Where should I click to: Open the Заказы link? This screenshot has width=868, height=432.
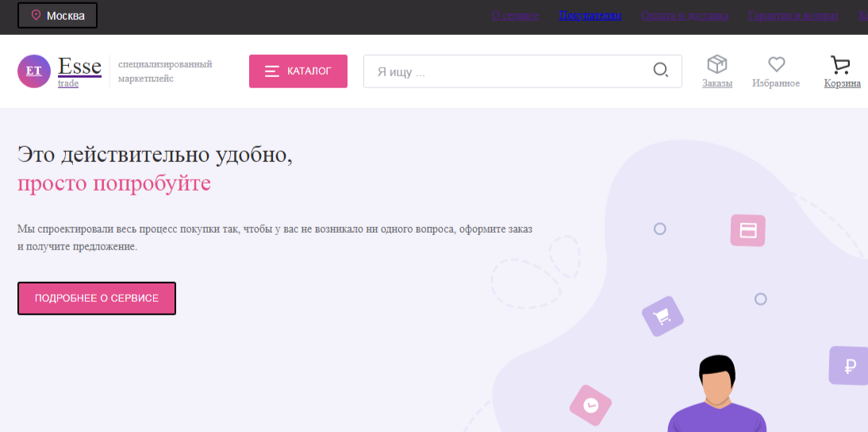coord(717,83)
